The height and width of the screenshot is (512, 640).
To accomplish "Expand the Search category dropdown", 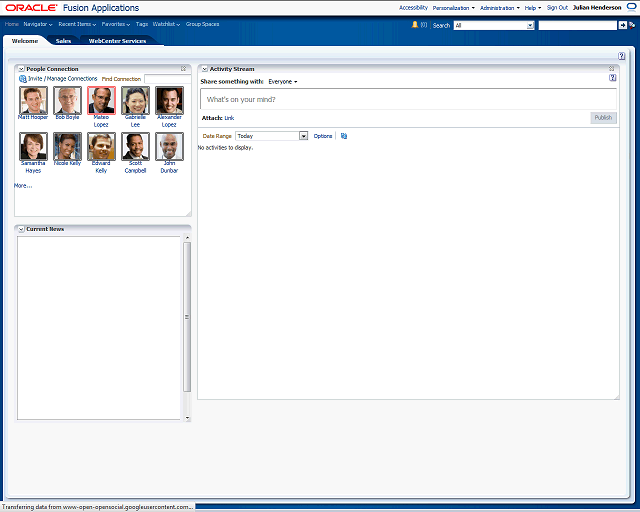I will click(x=530, y=25).
